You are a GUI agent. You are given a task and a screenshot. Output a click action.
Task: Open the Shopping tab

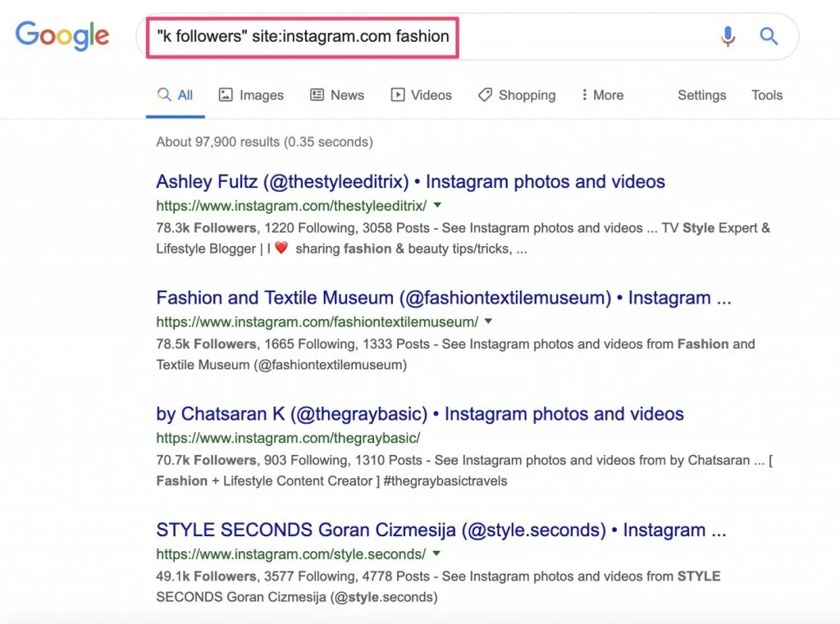coord(517,95)
